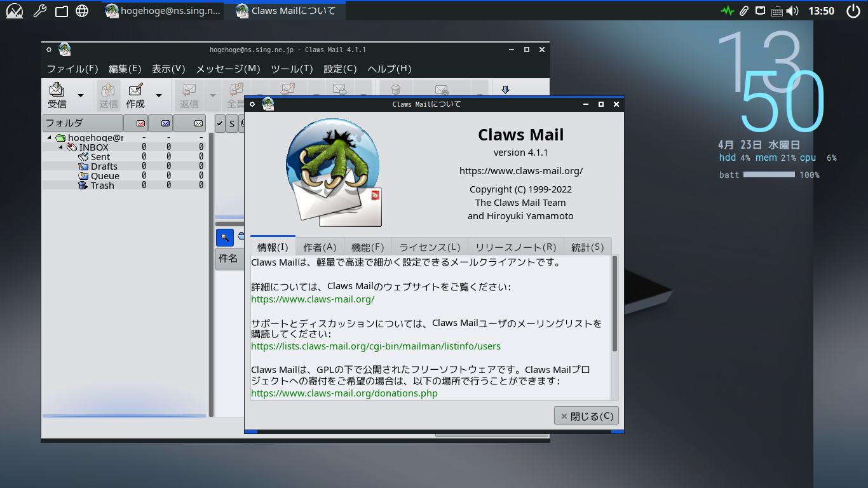
Task: Click the Trash folder icon
Action: click(x=83, y=186)
